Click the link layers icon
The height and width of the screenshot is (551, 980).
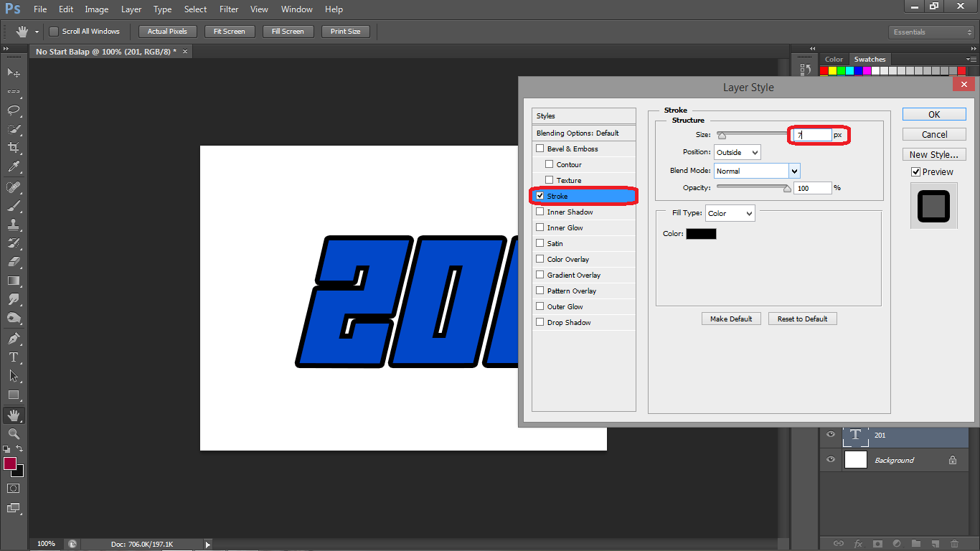point(838,544)
